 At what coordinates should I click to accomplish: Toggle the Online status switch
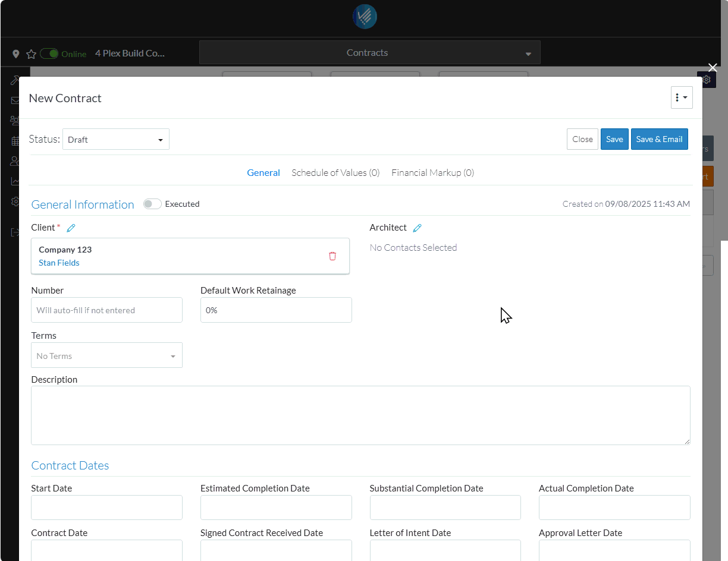click(x=49, y=53)
